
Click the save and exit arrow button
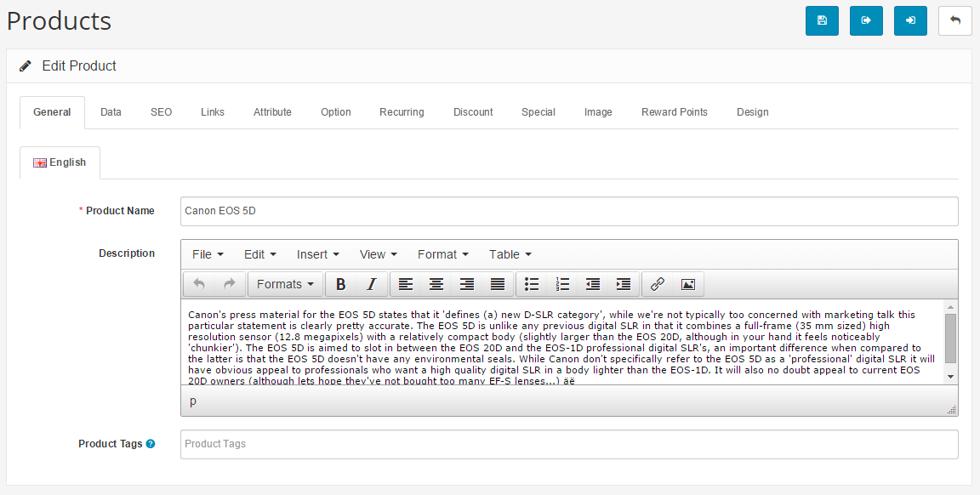point(866,20)
